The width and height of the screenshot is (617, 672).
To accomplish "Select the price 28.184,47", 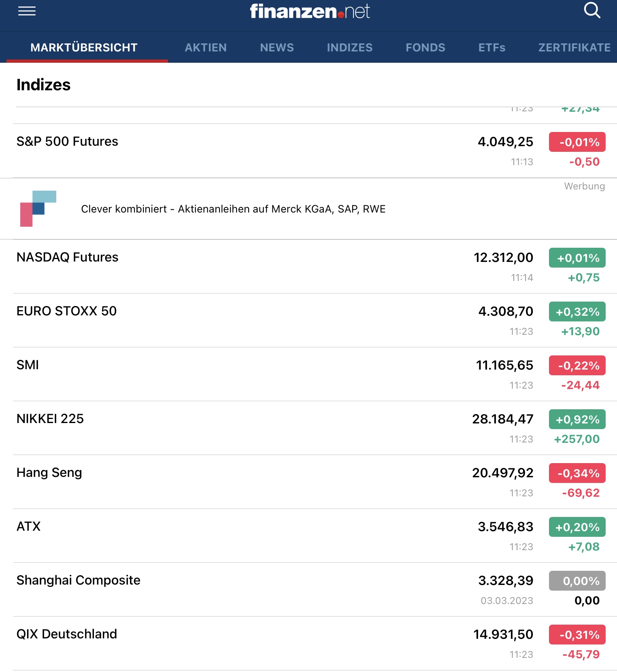I will tap(503, 419).
